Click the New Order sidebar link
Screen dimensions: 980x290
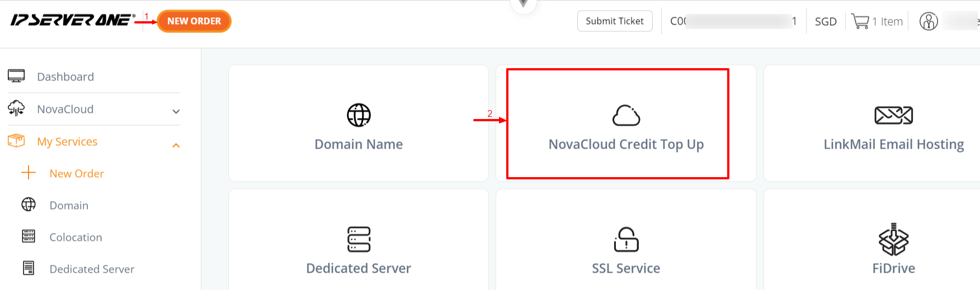pyautogui.click(x=77, y=173)
